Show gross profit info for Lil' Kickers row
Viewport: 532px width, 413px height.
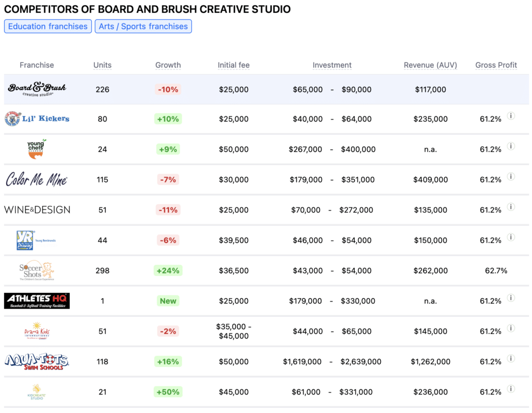click(511, 116)
